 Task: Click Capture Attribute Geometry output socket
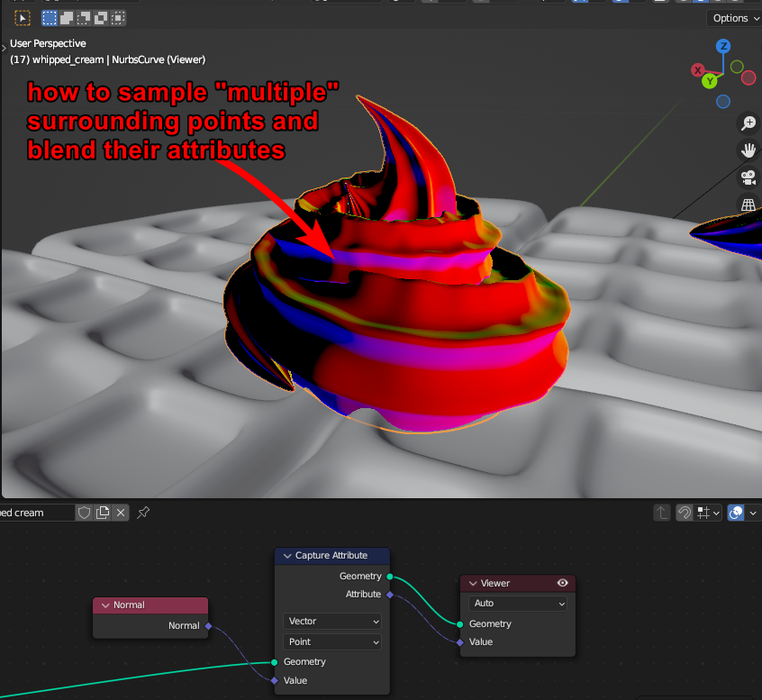coord(390,577)
